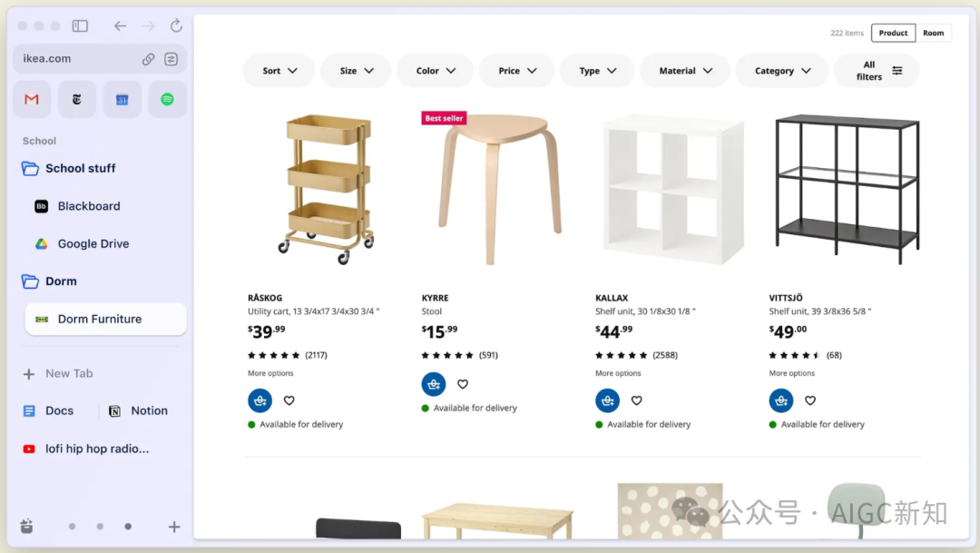The image size is (980, 553).
Task: Reload the ikea.com page
Action: click(176, 25)
